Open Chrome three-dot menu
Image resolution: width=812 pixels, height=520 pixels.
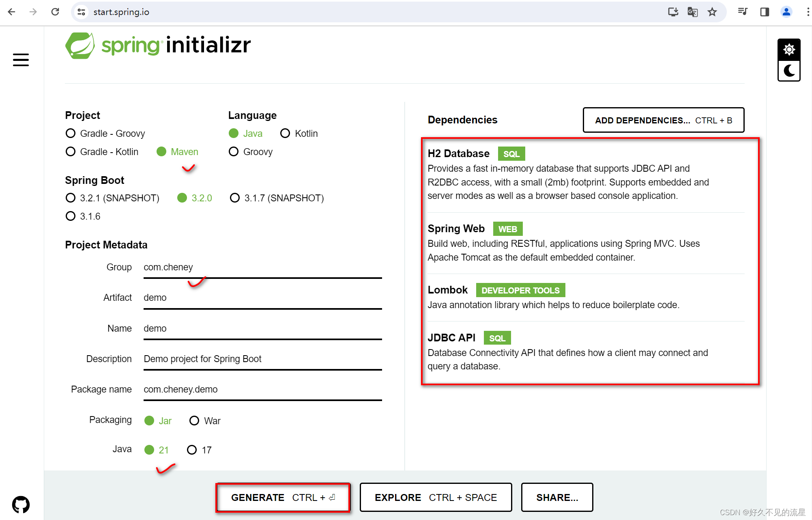click(x=808, y=12)
